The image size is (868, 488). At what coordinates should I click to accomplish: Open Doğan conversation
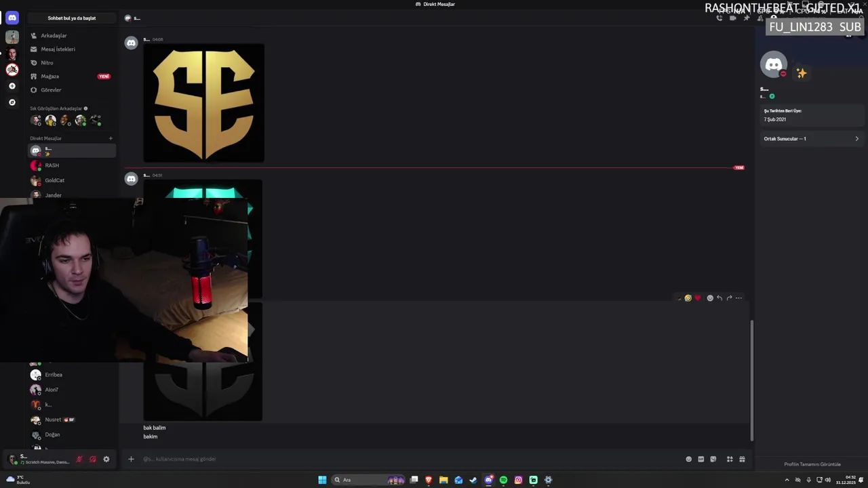(x=72, y=434)
